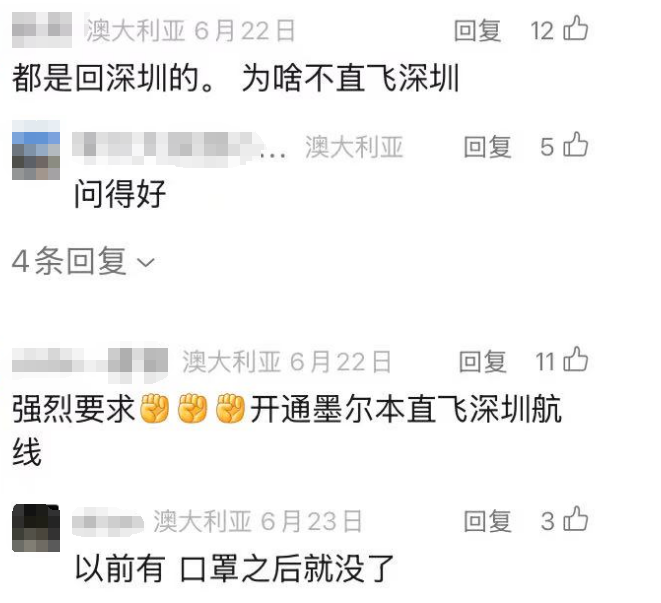The width and height of the screenshot is (661, 603).
Task: Tap the thumbs-up beside 11 likes
Action: (575, 360)
